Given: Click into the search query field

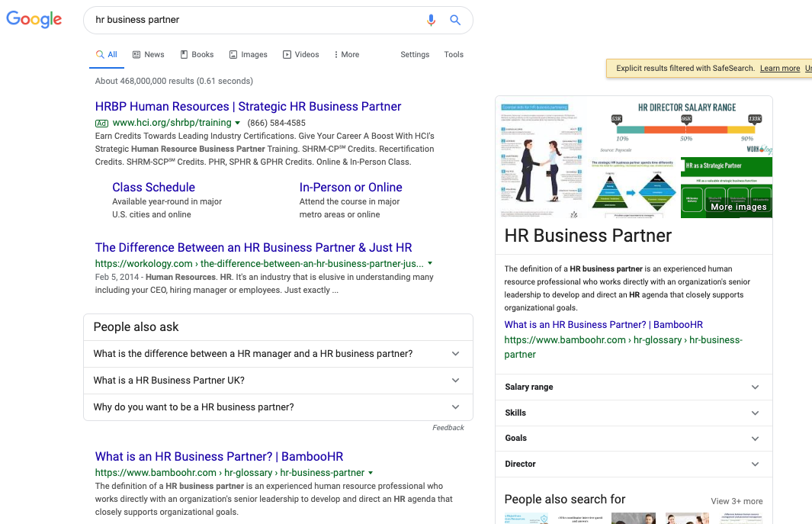Looking at the screenshot, I should coord(252,20).
